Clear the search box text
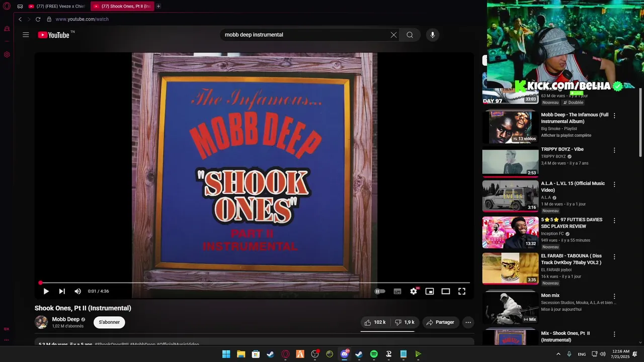This screenshot has width=644, height=362. tap(393, 35)
